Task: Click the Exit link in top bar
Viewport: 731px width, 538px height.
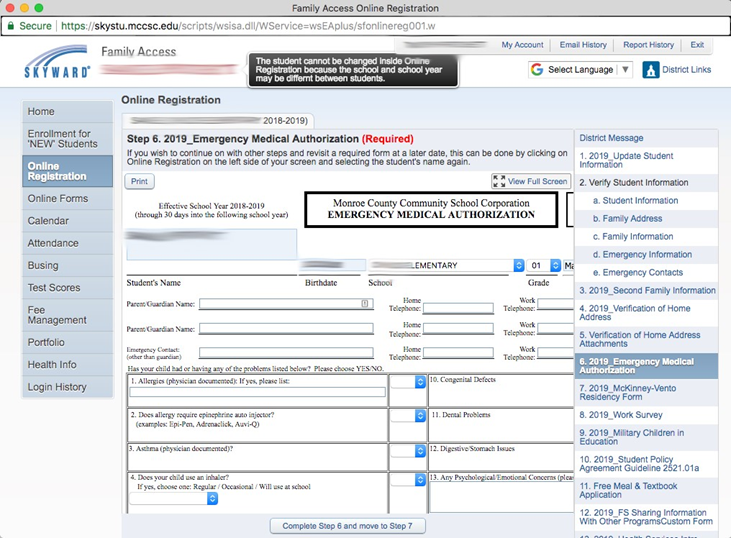Action: [x=697, y=45]
